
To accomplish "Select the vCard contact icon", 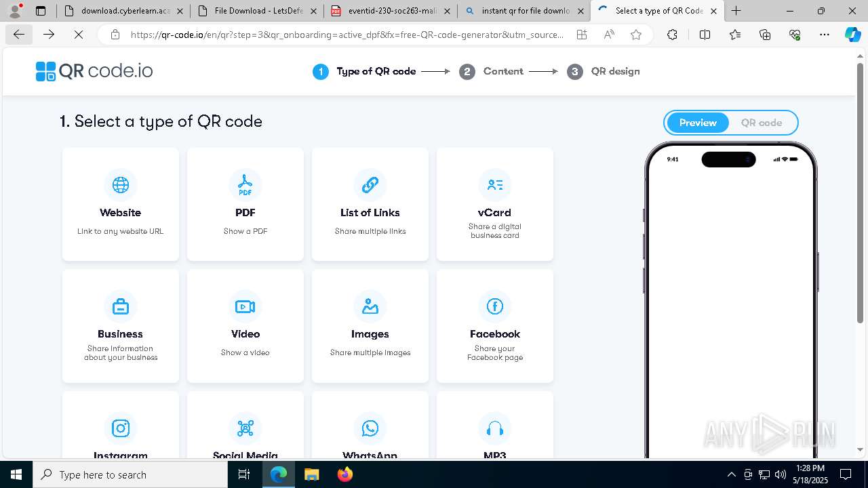I will [x=495, y=184].
